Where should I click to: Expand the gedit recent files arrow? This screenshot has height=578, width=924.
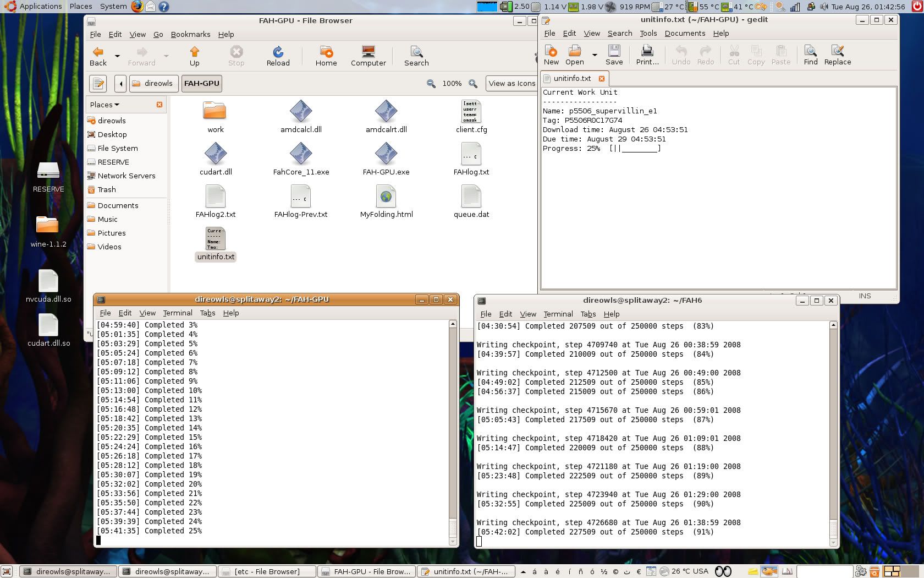[595, 55]
